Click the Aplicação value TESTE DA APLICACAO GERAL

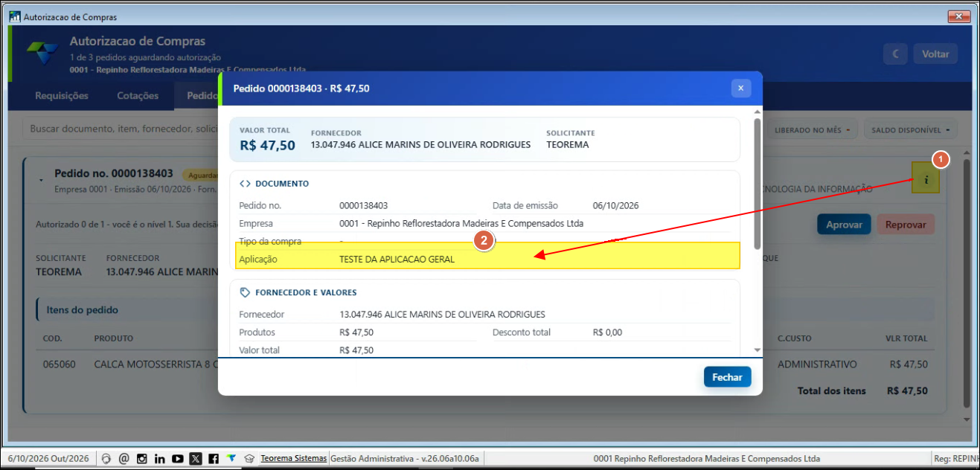pyautogui.click(x=397, y=260)
